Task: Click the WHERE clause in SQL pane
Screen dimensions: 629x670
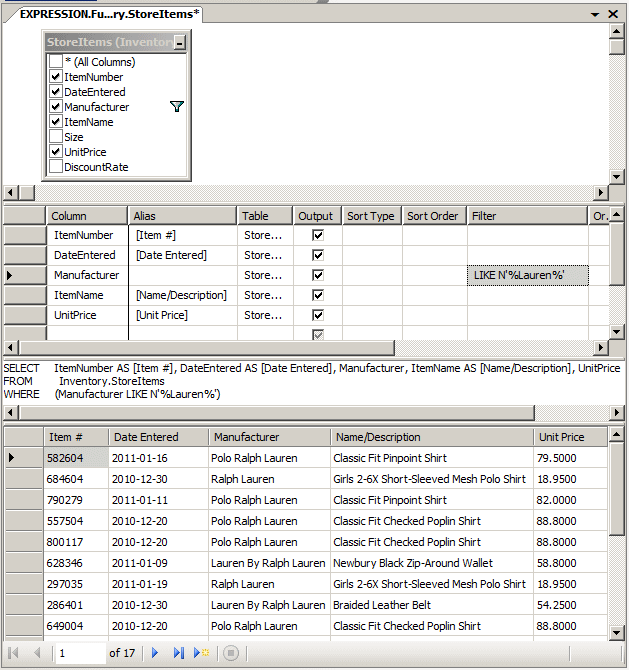Action: (112, 394)
